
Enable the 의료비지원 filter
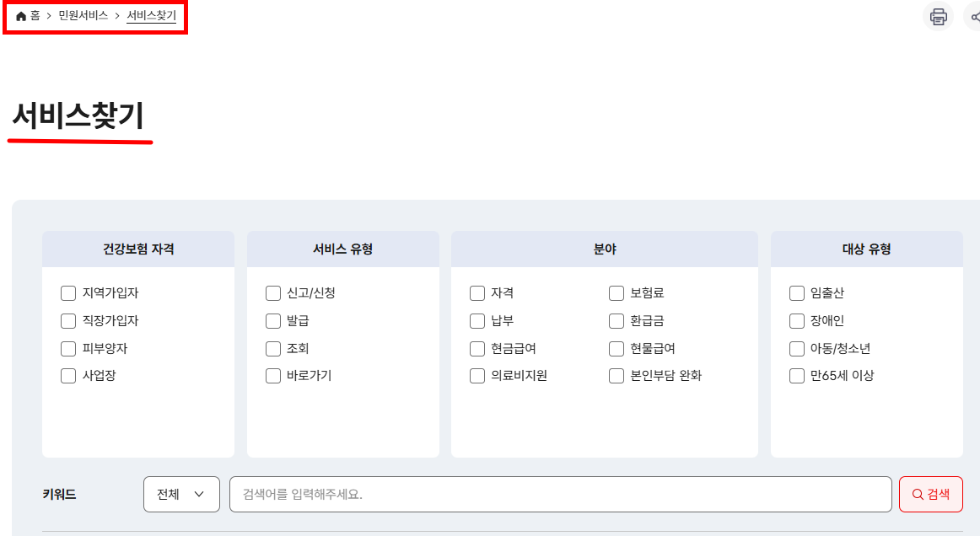click(x=477, y=376)
